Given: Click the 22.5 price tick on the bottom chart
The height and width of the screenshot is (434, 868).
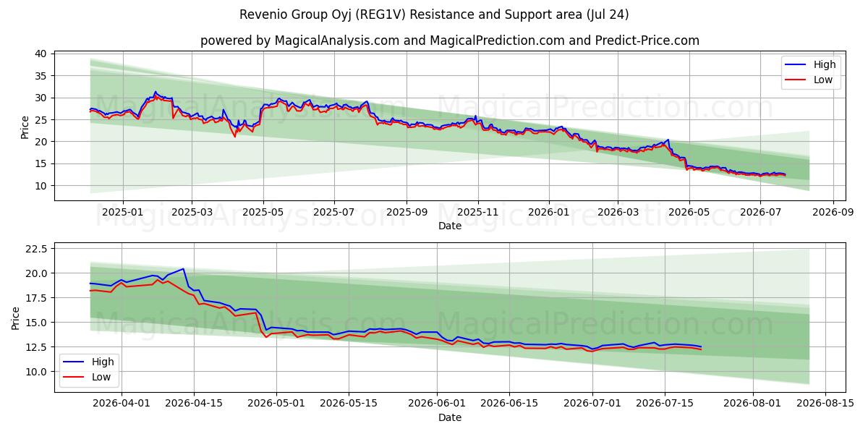Looking at the screenshot, I should click(36, 249).
